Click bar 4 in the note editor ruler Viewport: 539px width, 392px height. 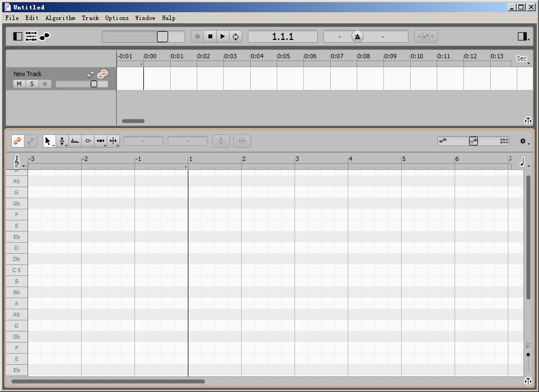(351, 159)
